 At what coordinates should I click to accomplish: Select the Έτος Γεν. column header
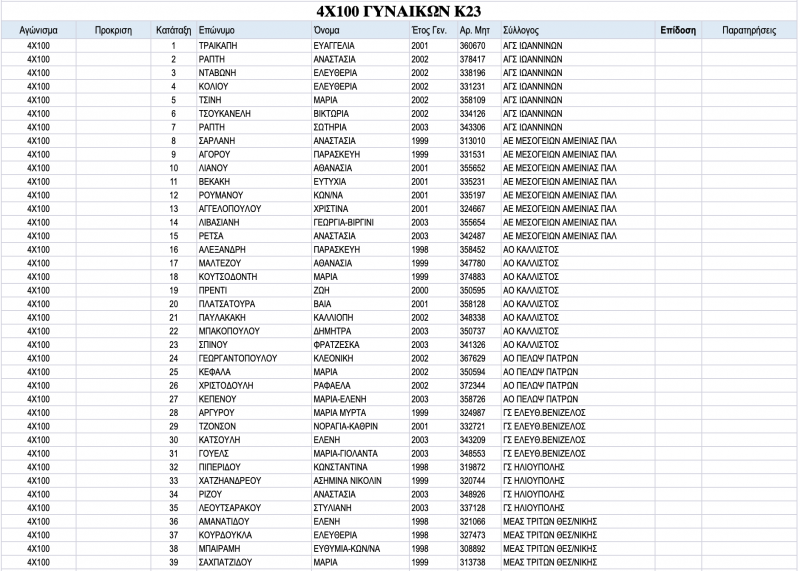433,30
